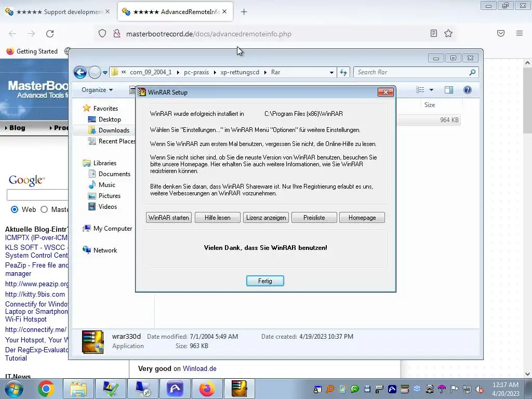Open Videos library in navigation pane

click(x=108, y=207)
